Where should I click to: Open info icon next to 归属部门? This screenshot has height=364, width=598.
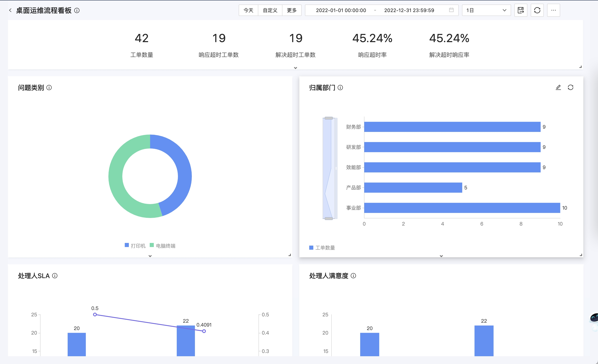(x=340, y=88)
